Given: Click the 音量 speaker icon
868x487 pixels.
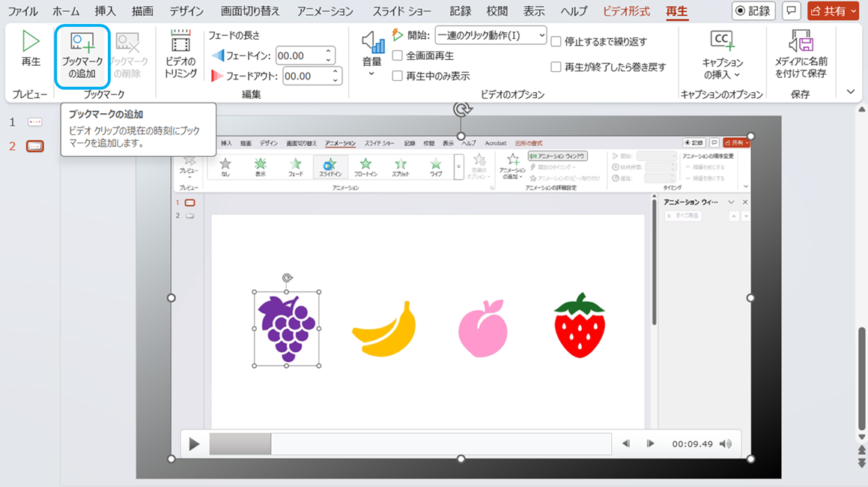Looking at the screenshot, I should tap(372, 43).
